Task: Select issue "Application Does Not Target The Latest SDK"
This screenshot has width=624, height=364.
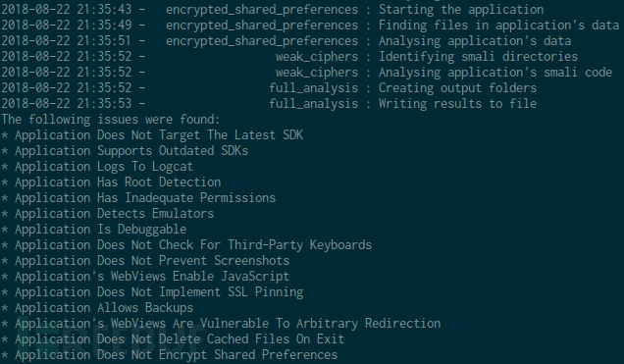Action: (159, 135)
